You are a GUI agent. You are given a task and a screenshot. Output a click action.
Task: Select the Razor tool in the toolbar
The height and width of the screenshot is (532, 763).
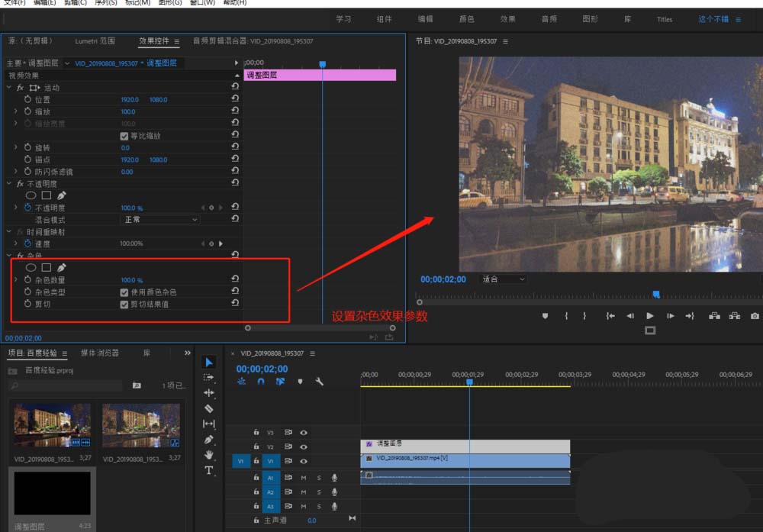pos(210,408)
